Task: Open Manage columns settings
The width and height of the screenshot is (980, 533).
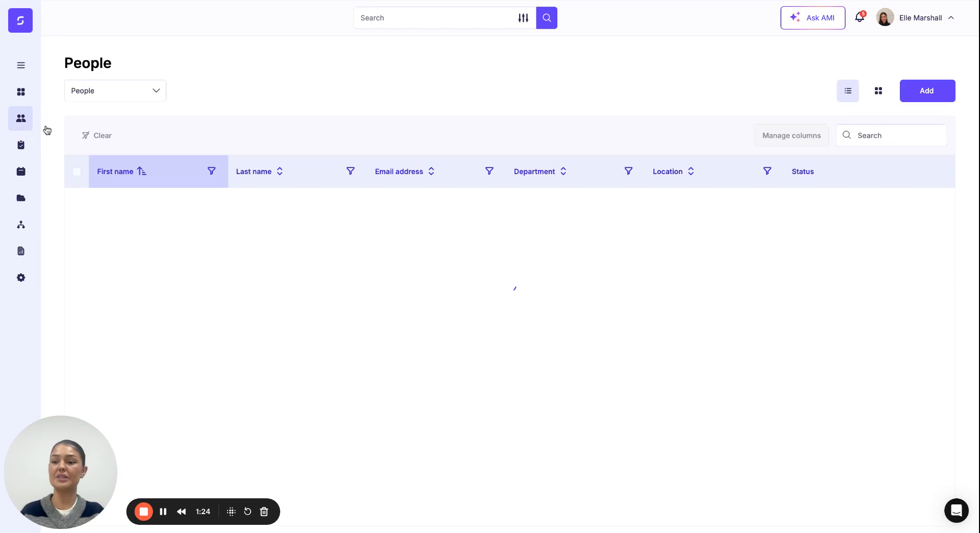Action: click(791, 135)
